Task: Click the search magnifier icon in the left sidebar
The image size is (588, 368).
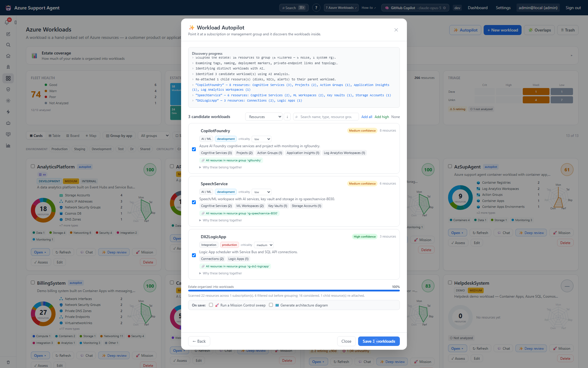Action: pyautogui.click(x=8, y=45)
